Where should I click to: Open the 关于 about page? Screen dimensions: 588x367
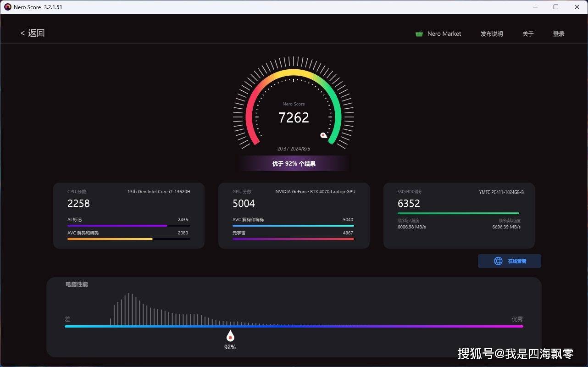click(528, 34)
